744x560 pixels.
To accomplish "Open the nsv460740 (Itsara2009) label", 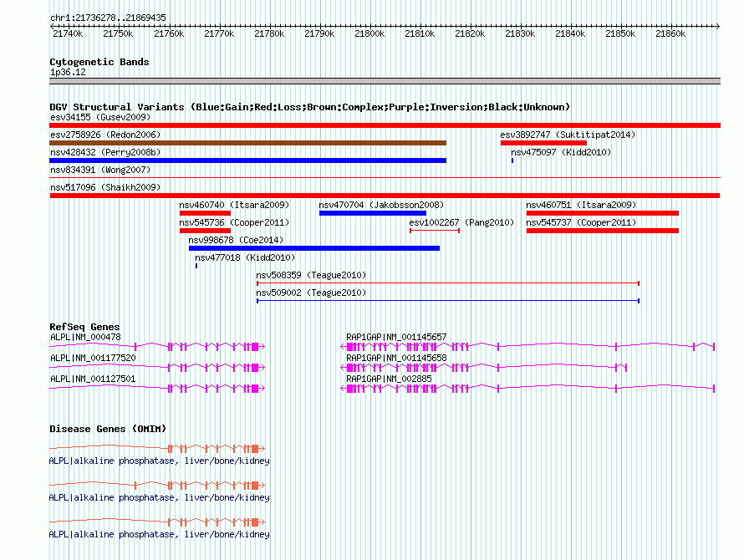I will pos(234,205).
